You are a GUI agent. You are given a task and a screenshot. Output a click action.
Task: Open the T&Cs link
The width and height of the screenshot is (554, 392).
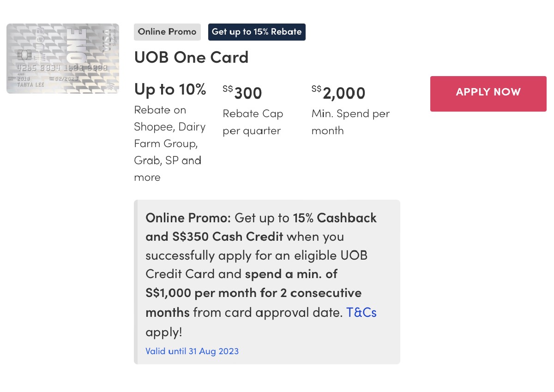pyautogui.click(x=361, y=312)
